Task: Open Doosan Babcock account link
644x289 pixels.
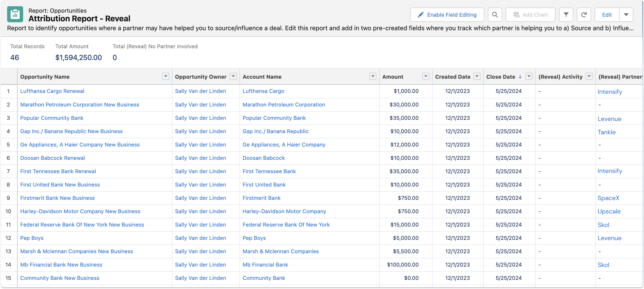Action: coord(264,158)
